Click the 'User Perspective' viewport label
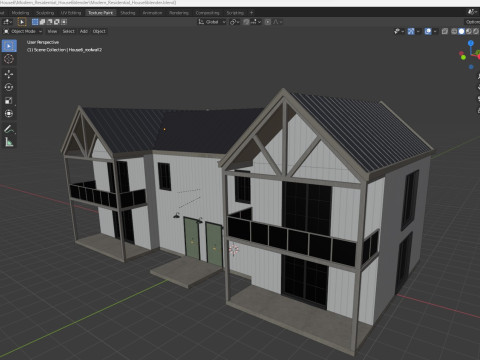The height and width of the screenshot is (360, 480). click(x=43, y=42)
